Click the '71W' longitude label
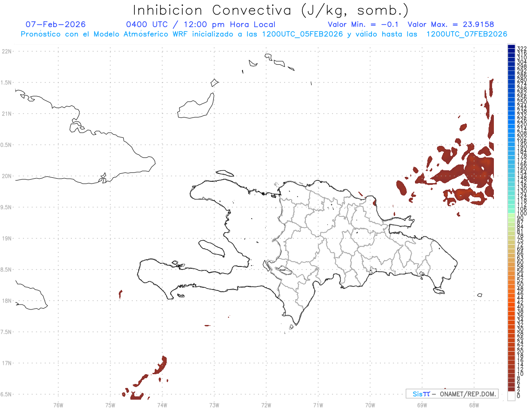 318,405
